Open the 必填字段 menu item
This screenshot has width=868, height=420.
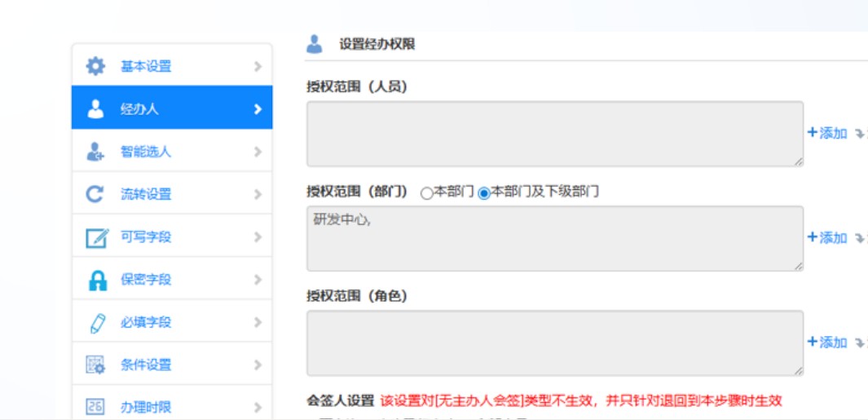tap(147, 322)
